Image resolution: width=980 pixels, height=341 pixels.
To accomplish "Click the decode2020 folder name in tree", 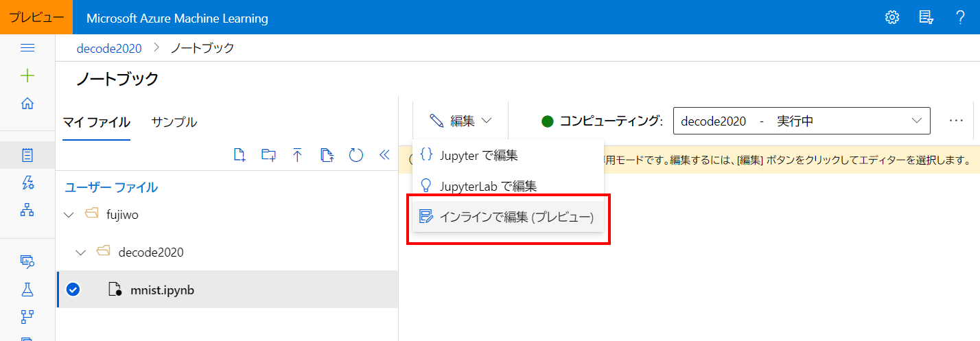I will (151, 252).
